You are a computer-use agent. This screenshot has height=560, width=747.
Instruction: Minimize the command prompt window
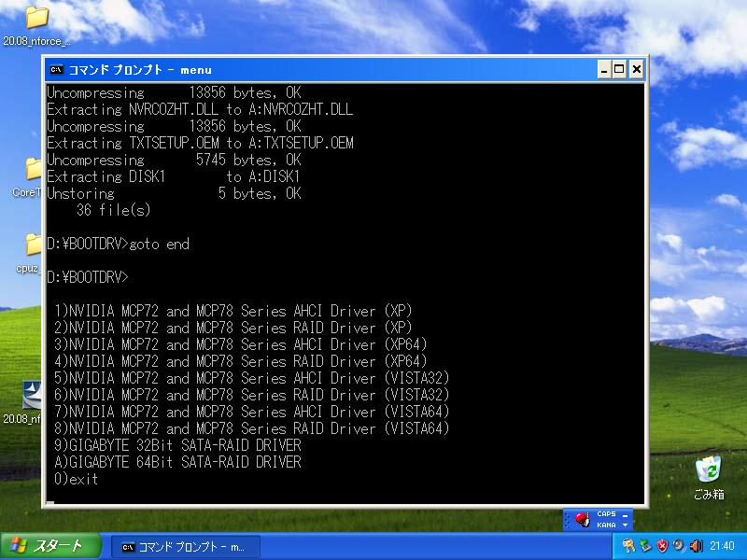coord(604,69)
